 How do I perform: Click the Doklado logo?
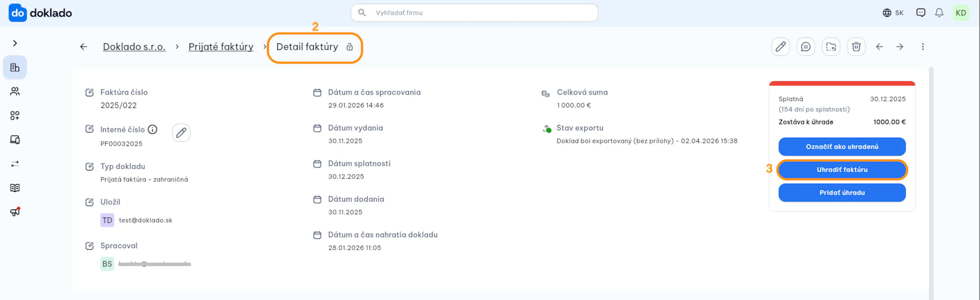tap(40, 13)
